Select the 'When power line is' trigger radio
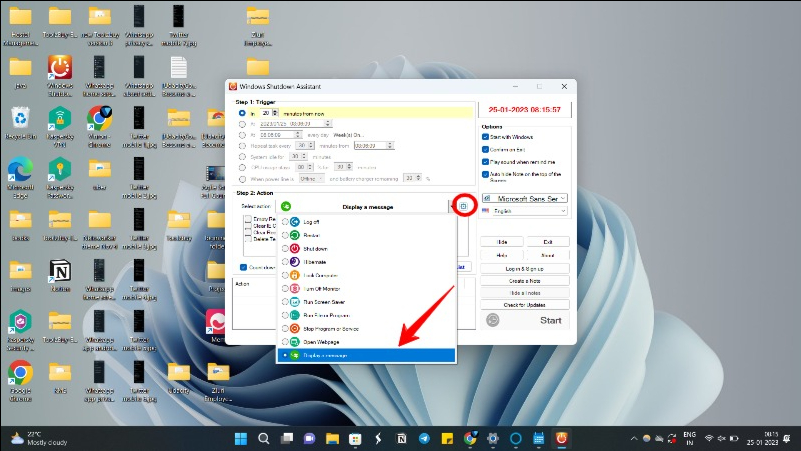This screenshot has width=801, height=451. 242,179
